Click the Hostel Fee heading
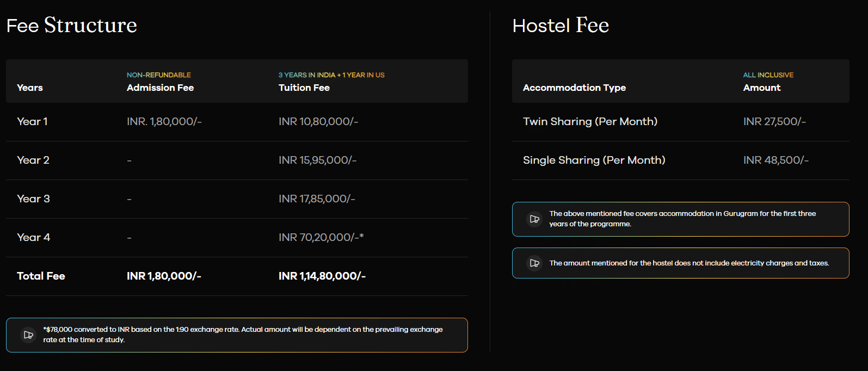 [561, 26]
